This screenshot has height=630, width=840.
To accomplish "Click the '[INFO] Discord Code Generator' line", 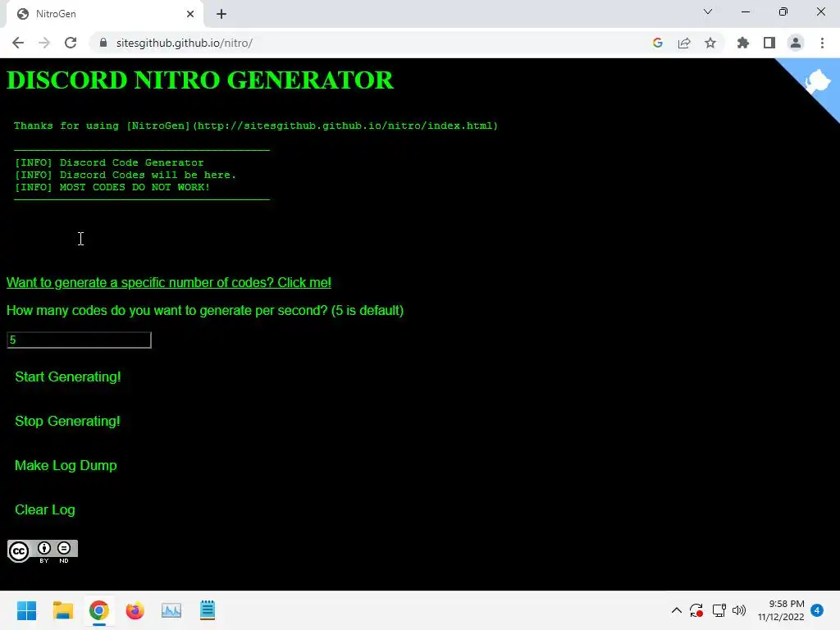I will [109, 162].
